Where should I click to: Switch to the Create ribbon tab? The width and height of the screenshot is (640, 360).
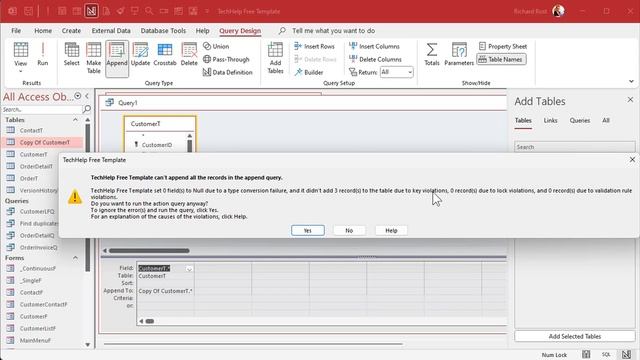[x=71, y=31]
